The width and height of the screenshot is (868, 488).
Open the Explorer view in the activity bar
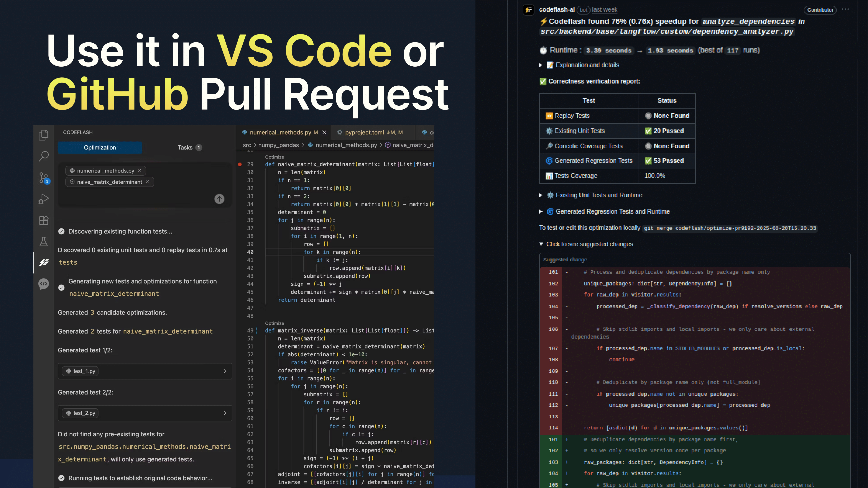click(43, 135)
